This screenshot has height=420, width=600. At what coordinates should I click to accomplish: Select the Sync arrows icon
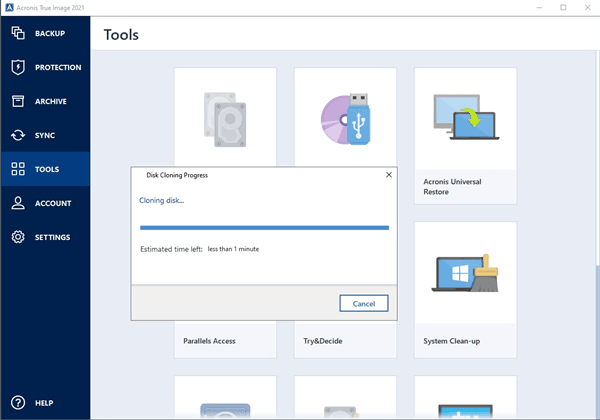18,135
